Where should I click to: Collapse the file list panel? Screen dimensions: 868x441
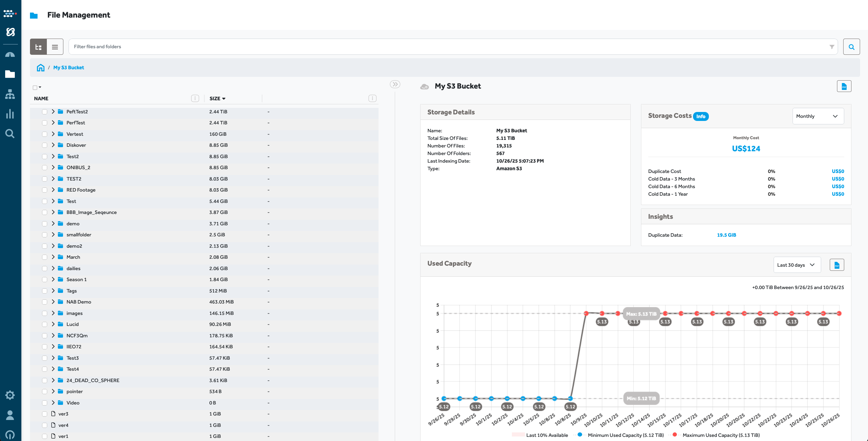tap(395, 84)
